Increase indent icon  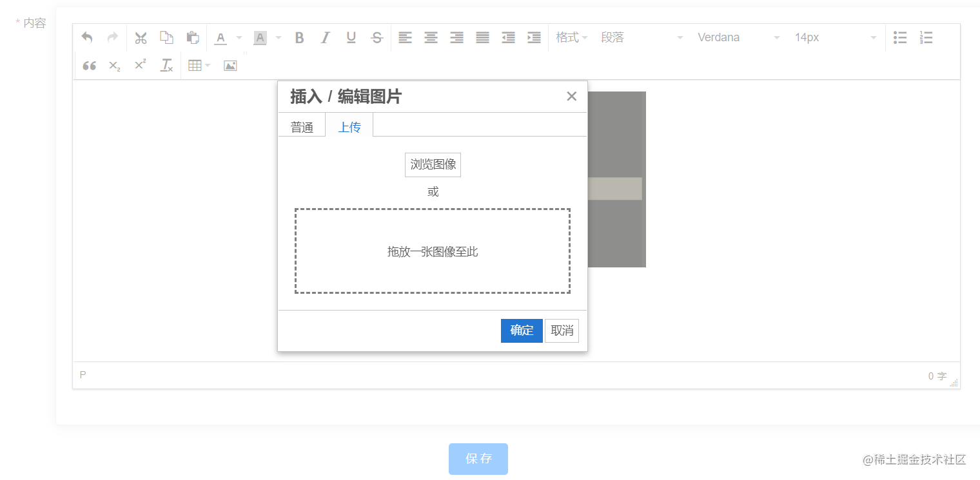(x=534, y=37)
